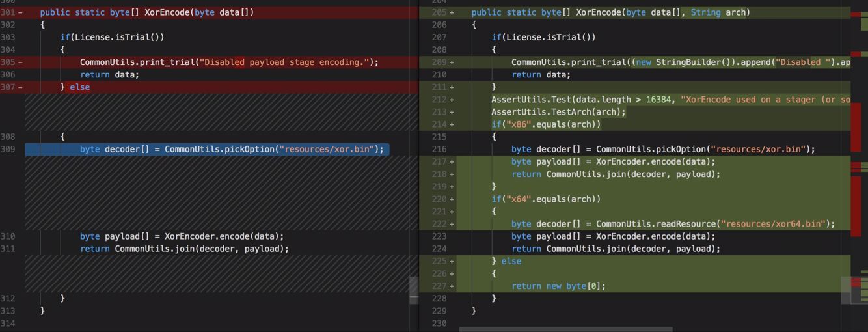This screenshot has height=332, width=868.
Task: Click the minus marker on left line 301
Action: pyautogui.click(x=20, y=12)
